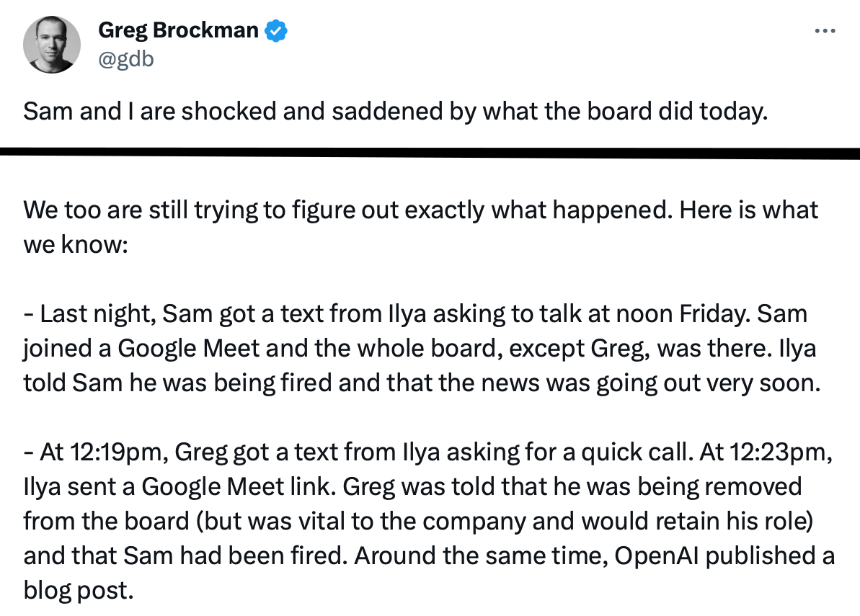Click the 'Last night, Sam got a text' line

415,314
